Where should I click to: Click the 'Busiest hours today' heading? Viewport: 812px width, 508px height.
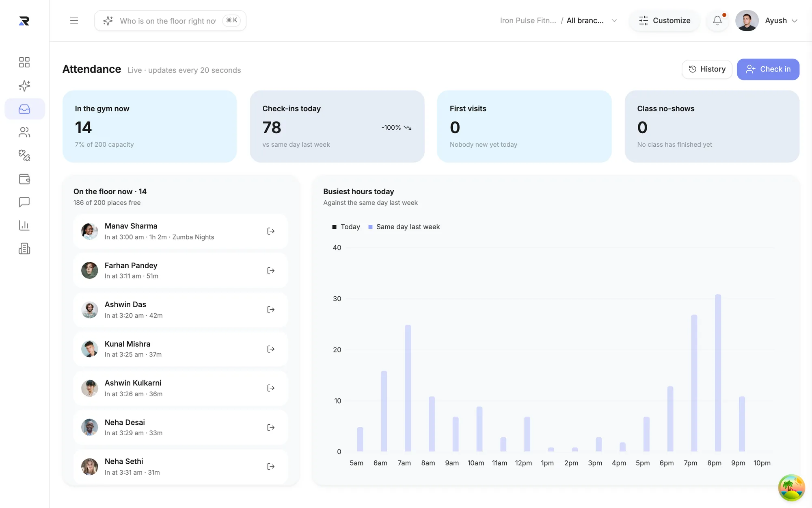coord(358,191)
